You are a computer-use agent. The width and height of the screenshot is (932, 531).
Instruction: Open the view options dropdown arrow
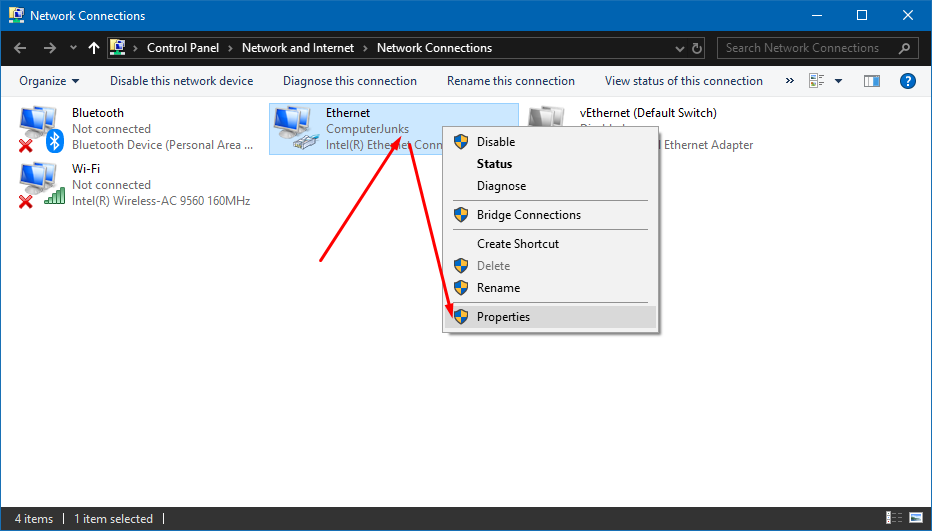[839, 81]
